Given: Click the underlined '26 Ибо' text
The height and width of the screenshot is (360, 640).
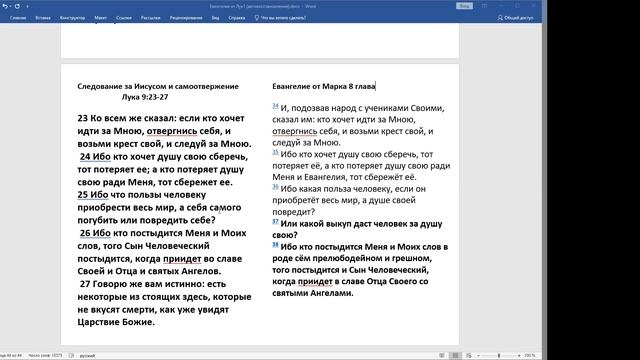Looking at the screenshot, I should pos(95,233).
